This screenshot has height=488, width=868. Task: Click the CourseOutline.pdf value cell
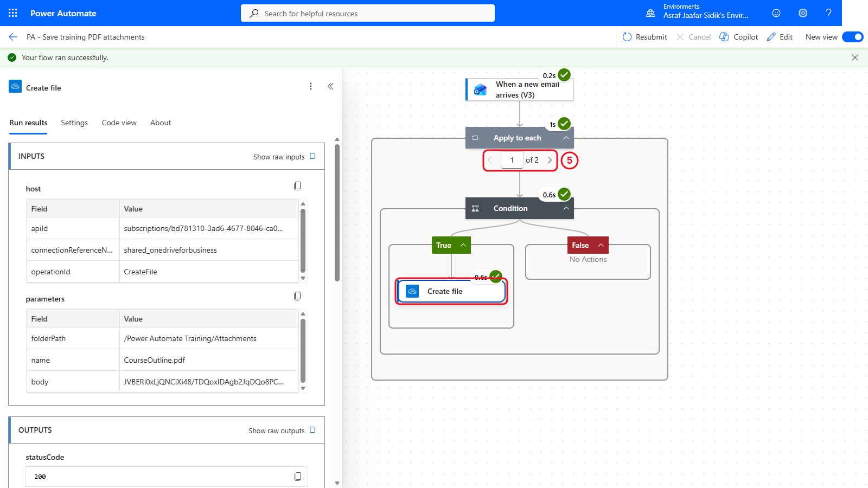[209, 360]
